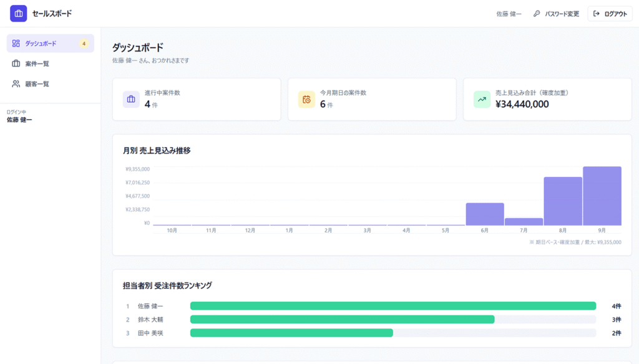
Task: Click the セールスボード briefcase logo icon
Action: [x=18, y=14]
